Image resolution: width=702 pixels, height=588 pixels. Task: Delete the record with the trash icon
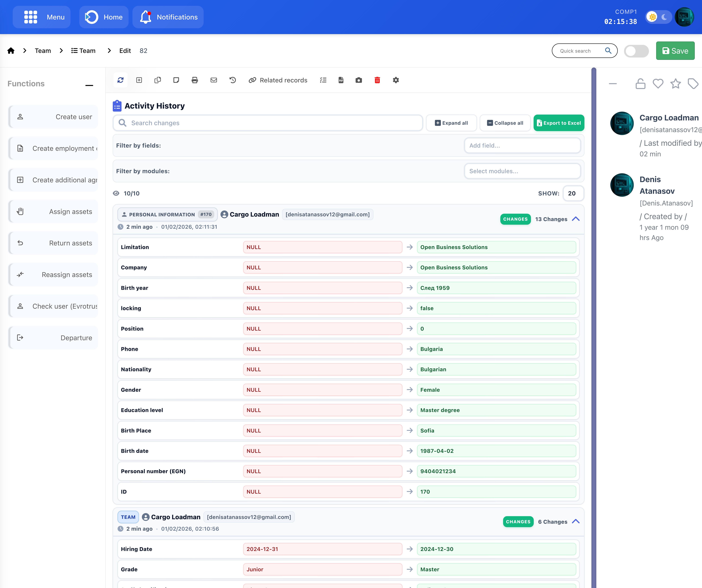[x=377, y=80]
